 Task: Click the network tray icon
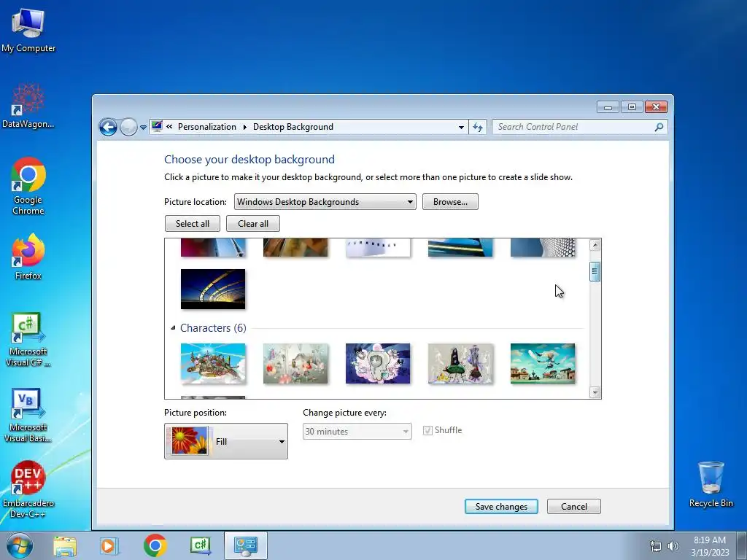pyautogui.click(x=656, y=546)
